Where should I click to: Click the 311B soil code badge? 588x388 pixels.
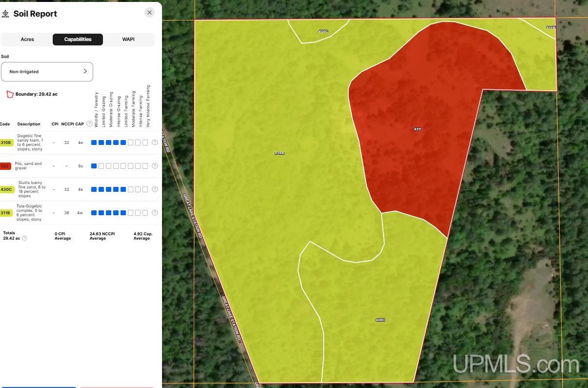(6, 213)
